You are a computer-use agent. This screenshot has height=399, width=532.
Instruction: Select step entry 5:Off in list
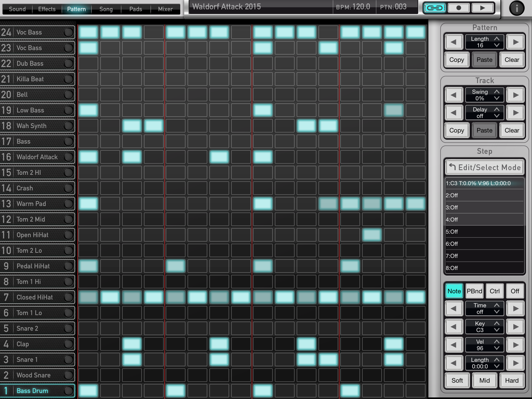pyautogui.click(x=484, y=232)
